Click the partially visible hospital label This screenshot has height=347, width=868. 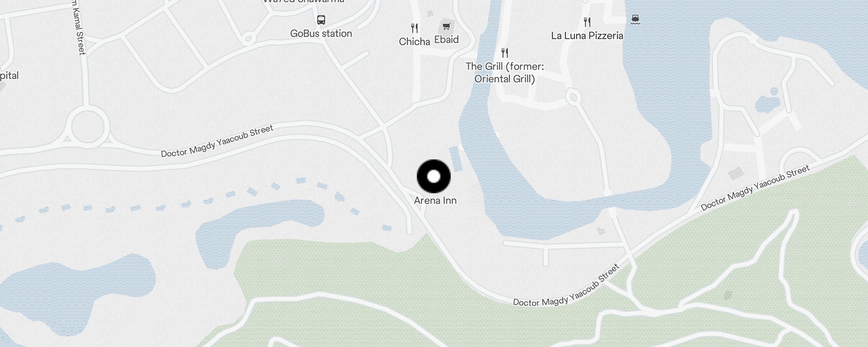[9, 75]
